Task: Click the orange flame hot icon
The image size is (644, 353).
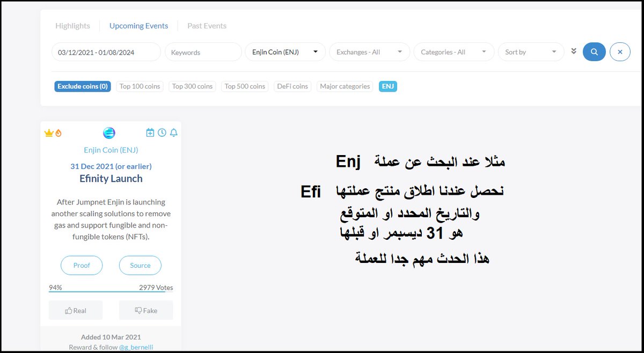Action: coord(58,133)
